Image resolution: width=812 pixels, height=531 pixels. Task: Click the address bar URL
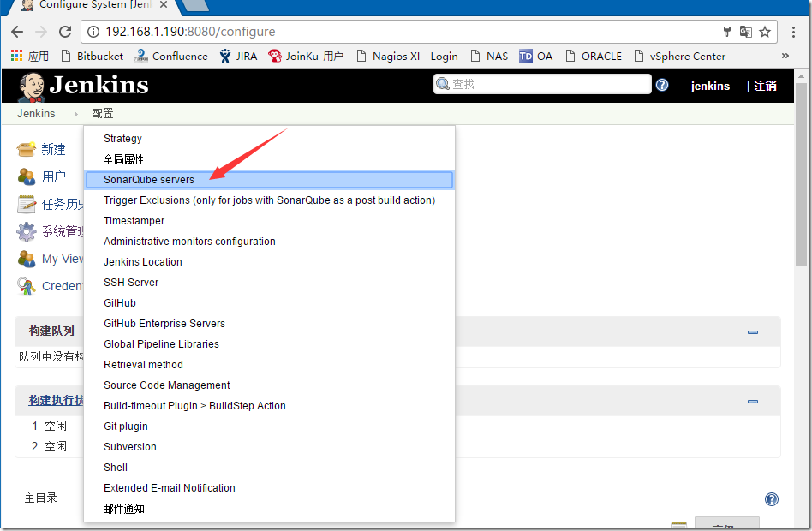190,32
